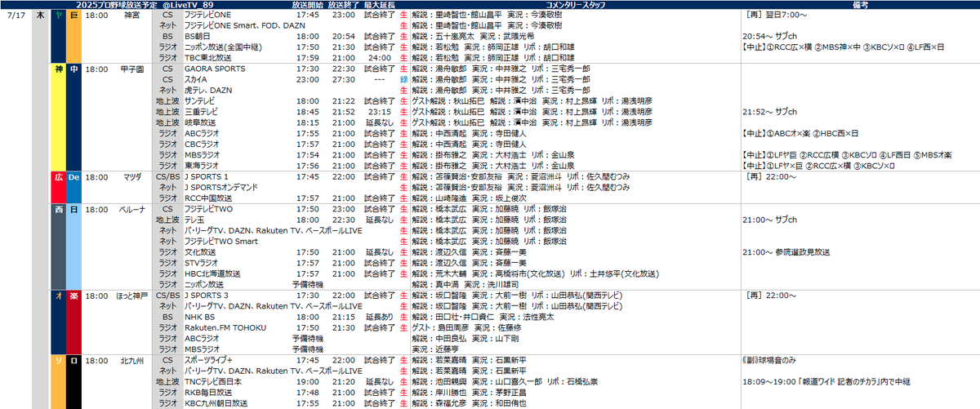This screenshot has width=980, height=409.
Task: Click the CBCラジオ cell
Action: pos(203,144)
